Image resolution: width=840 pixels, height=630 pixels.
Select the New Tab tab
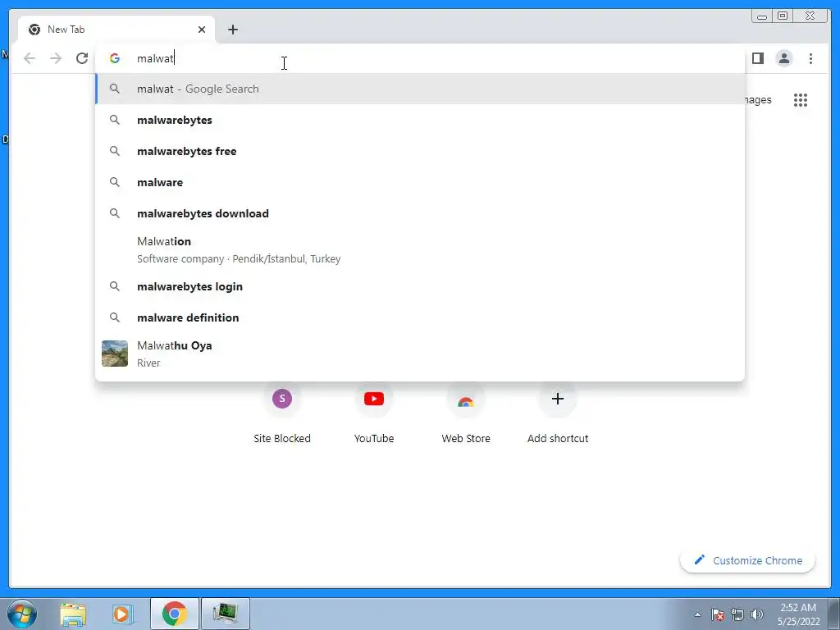[x=116, y=30]
